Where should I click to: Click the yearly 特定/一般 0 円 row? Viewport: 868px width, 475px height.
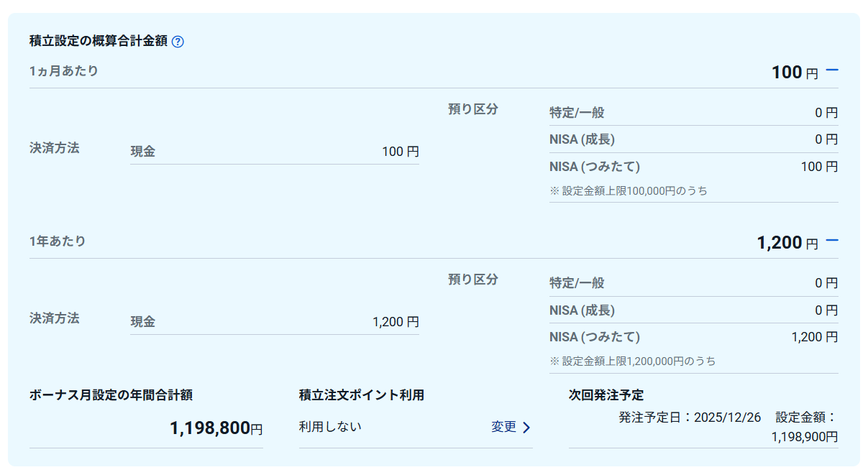point(693,283)
